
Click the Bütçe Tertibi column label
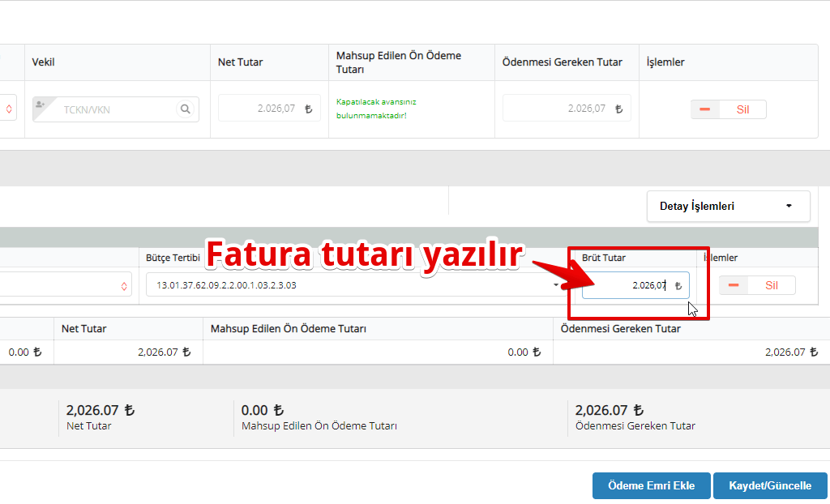coord(173,258)
